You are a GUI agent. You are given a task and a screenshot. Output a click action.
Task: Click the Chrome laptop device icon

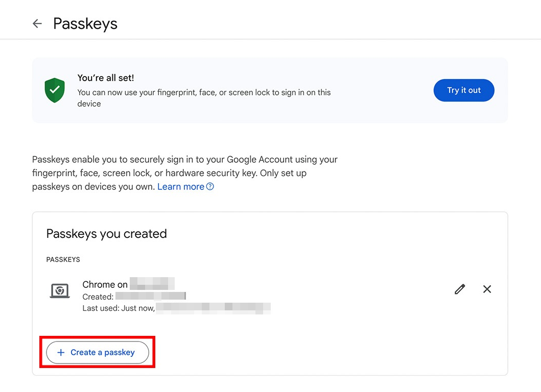tap(60, 290)
